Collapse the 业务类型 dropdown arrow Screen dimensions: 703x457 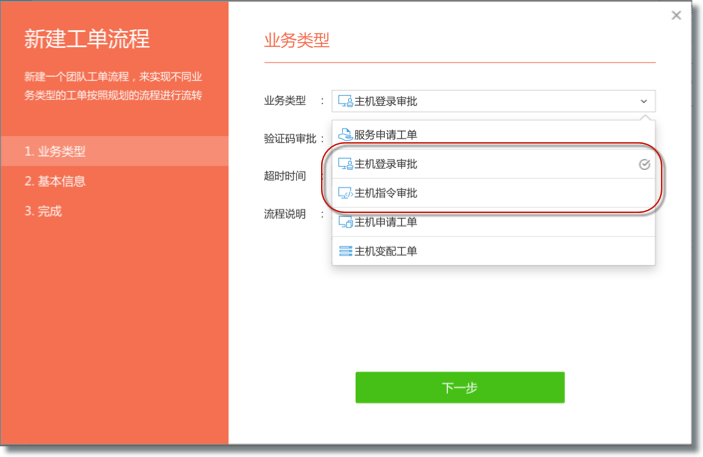(x=644, y=101)
